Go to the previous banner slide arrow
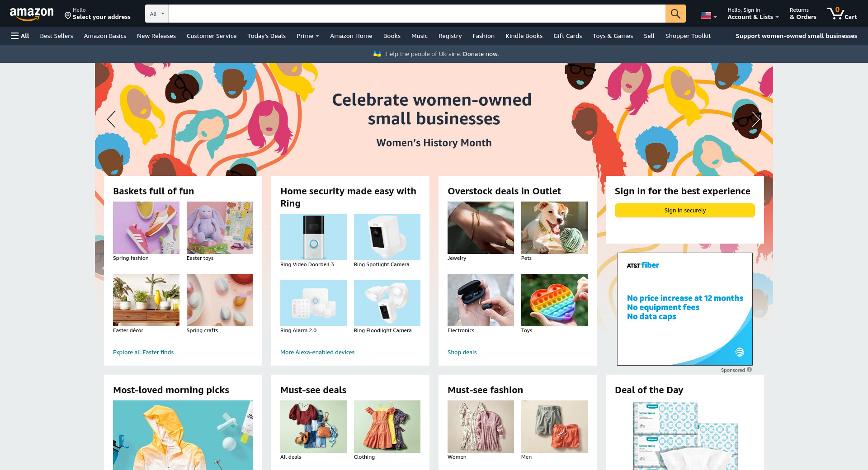Screen dimensions: 868x470 tap(111, 119)
